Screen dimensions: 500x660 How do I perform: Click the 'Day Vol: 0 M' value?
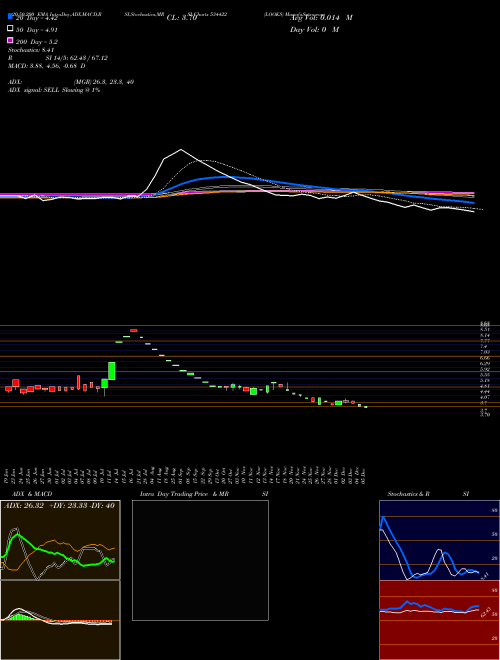[314, 29]
